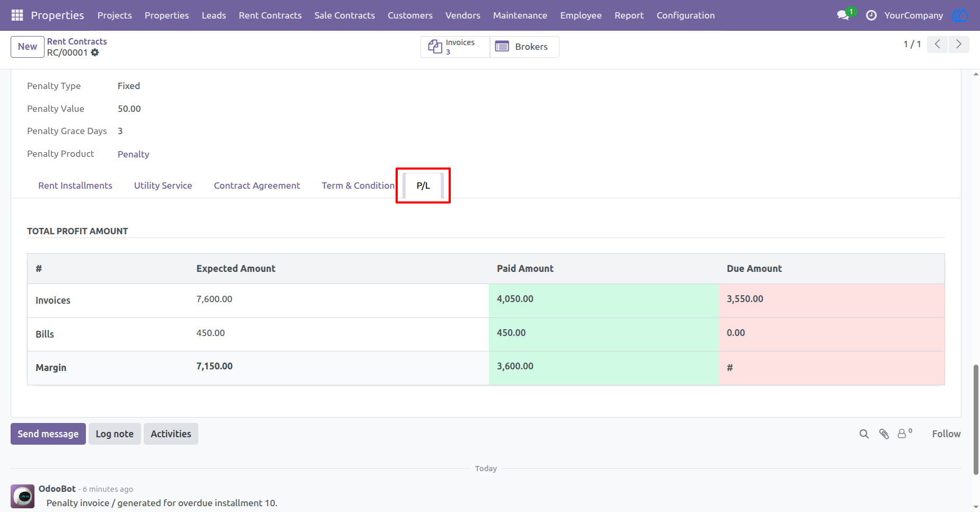Open the Activities button
The height and width of the screenshot is (512, 980).
point(171,434)
